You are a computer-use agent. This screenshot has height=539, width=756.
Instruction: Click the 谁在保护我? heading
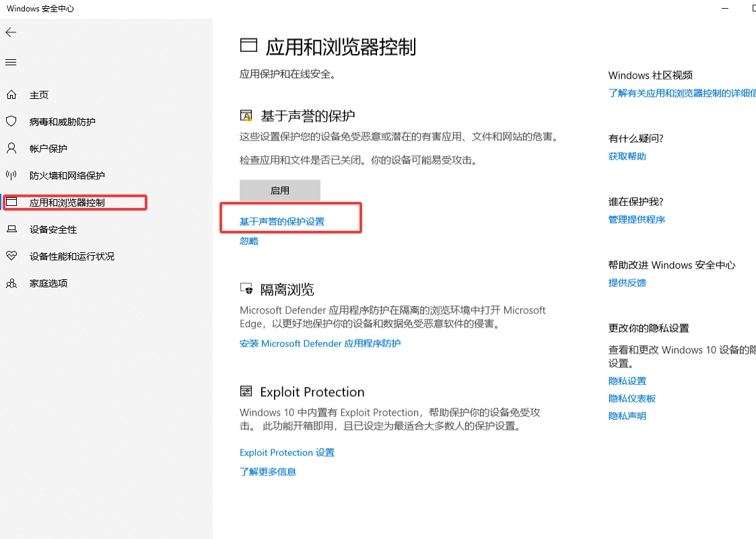[x=635, y=201]
